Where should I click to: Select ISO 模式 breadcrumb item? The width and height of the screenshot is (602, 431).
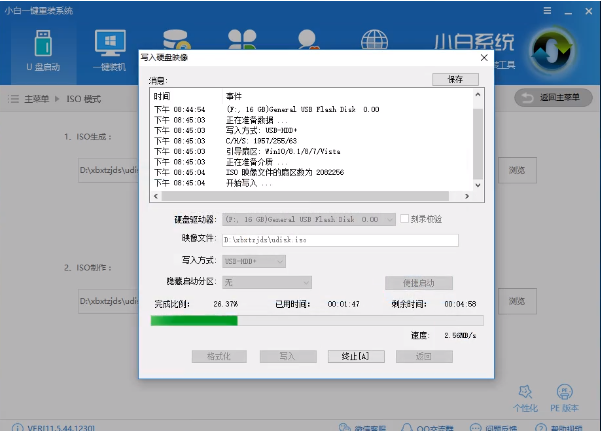[x=83, y=98]
